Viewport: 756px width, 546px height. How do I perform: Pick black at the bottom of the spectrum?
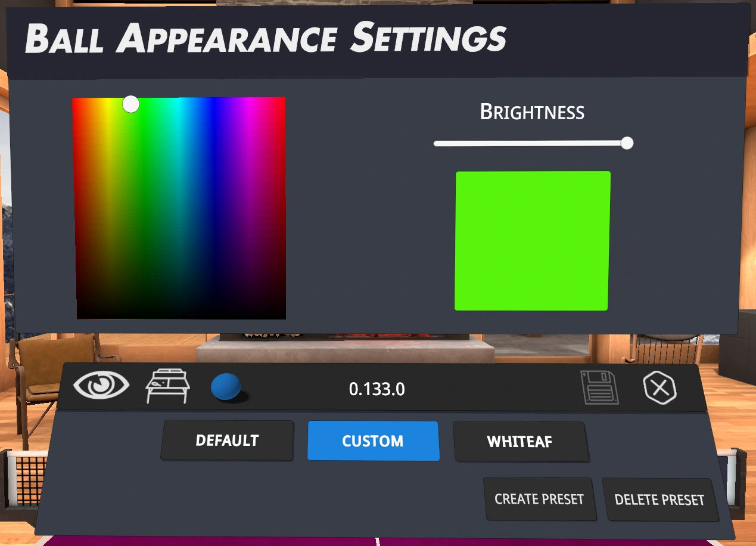[x=181, y=315]
